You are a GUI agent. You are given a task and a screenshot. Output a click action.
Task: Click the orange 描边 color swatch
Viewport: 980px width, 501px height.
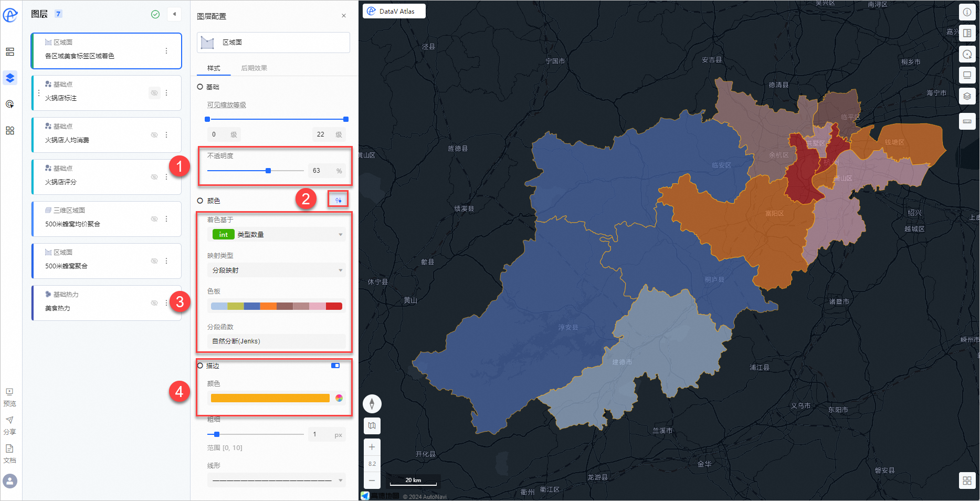pyautogui.click(x=270, y=398)
